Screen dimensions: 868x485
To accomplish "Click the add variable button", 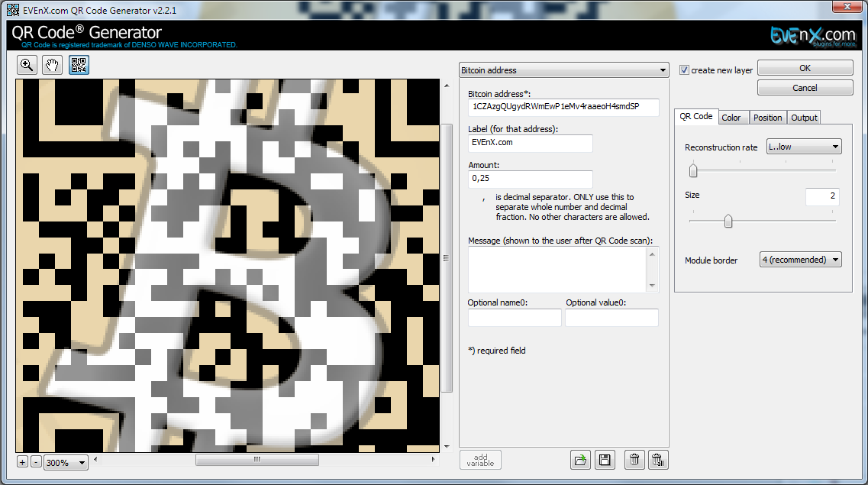I will pos(480,460).
